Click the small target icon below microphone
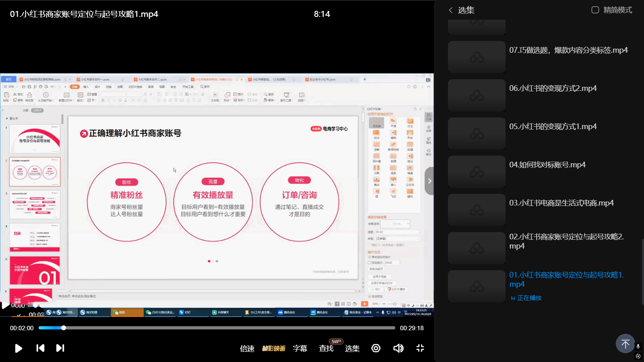The height and width of the screenshot is (362, 644). point(638,356)
